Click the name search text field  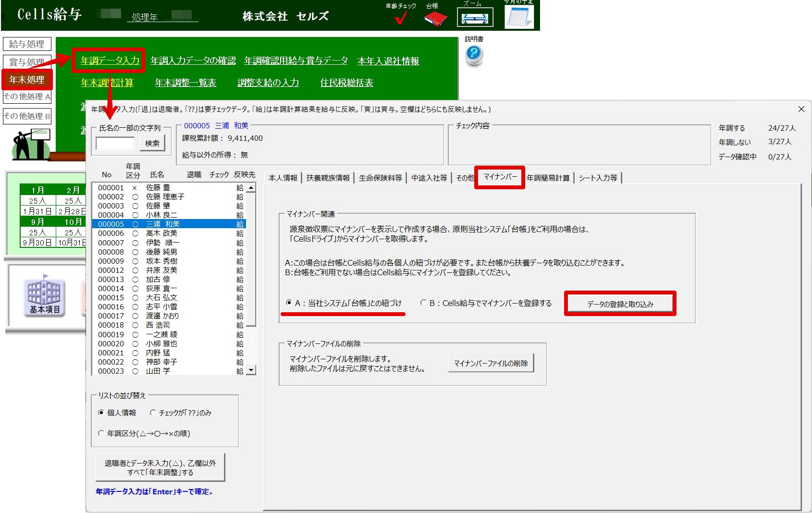click(x=115, y=143)
